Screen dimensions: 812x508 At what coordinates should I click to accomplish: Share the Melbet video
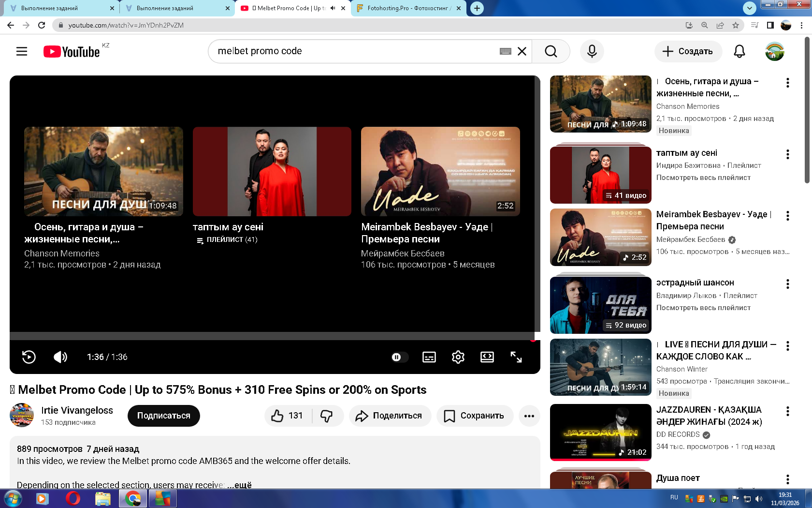(390, 416)
